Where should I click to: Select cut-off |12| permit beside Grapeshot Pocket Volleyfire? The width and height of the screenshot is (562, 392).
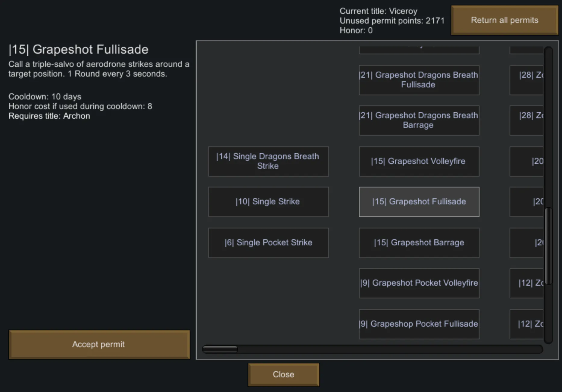pos(527,283)
